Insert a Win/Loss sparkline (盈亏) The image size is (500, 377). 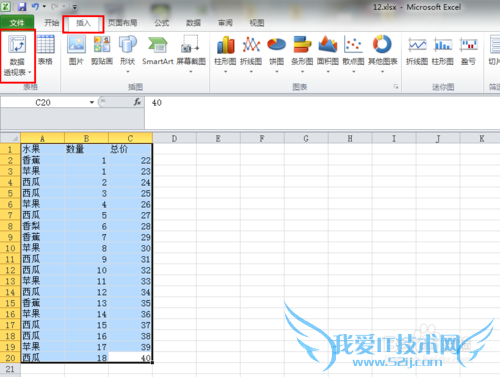[468, 50]
